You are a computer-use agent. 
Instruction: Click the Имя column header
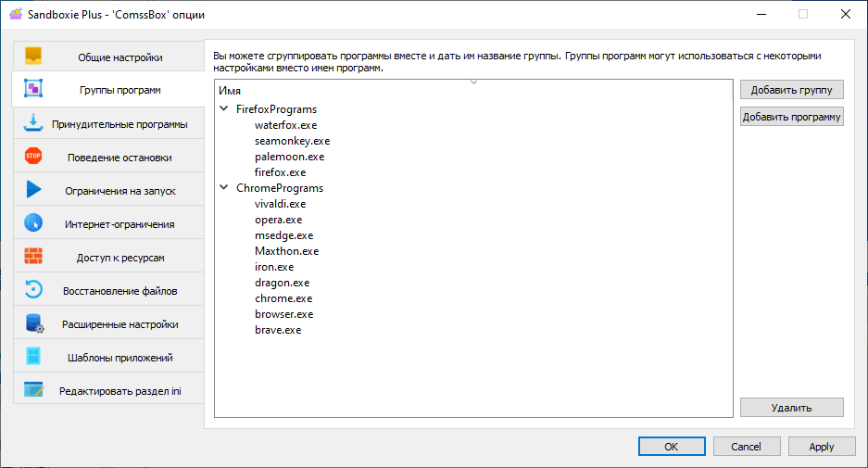(473, 90)
